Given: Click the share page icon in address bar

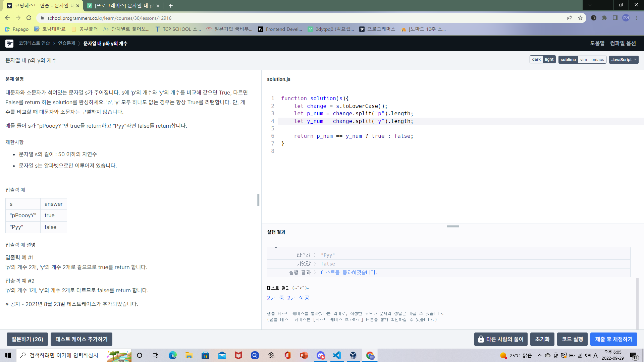Looking at the screenshot, I should point(570,18).
